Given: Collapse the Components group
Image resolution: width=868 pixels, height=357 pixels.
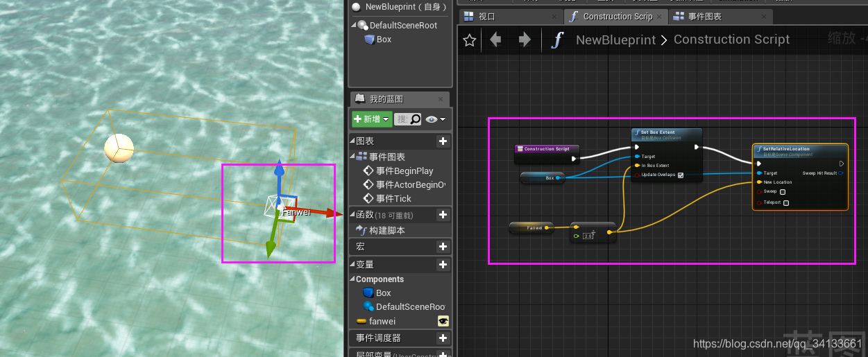Looking at the screenshot, I should [353, 279].
